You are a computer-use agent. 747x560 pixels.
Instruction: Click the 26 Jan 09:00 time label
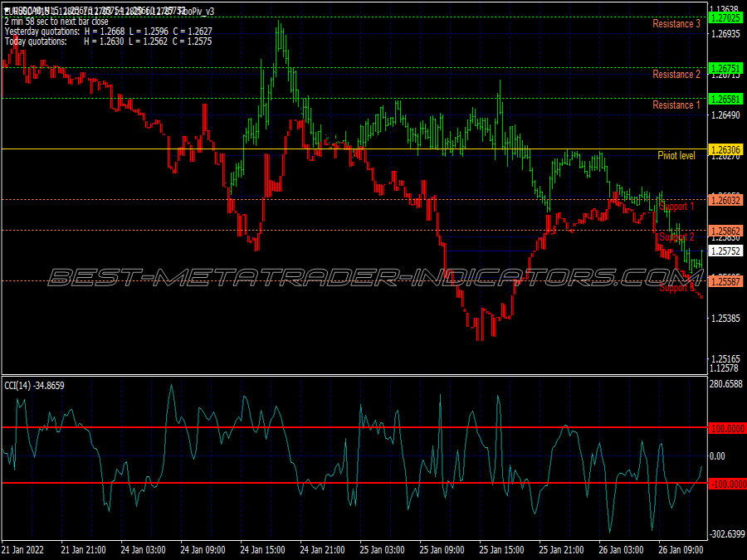pyautogui.click(x=681, y=550)
